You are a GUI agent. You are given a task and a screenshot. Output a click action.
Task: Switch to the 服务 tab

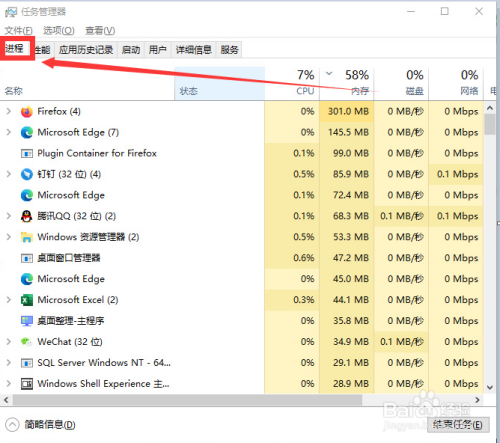tap(229, 50)
